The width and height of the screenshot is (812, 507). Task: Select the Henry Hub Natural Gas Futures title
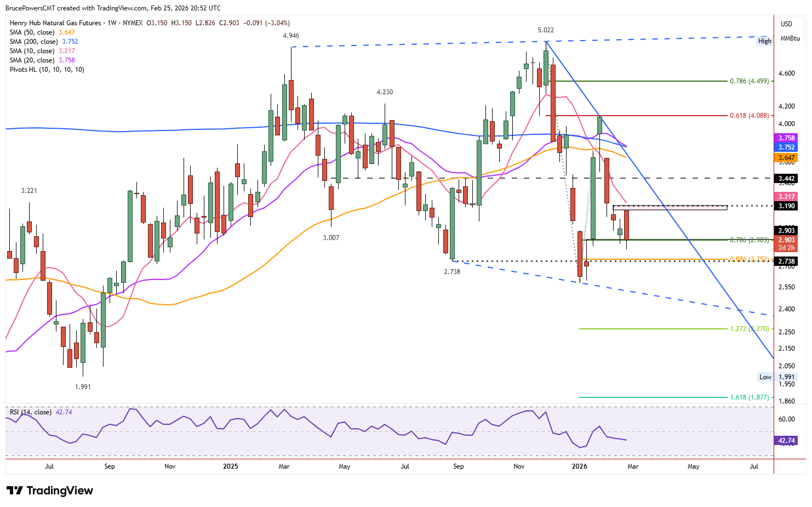55,23
